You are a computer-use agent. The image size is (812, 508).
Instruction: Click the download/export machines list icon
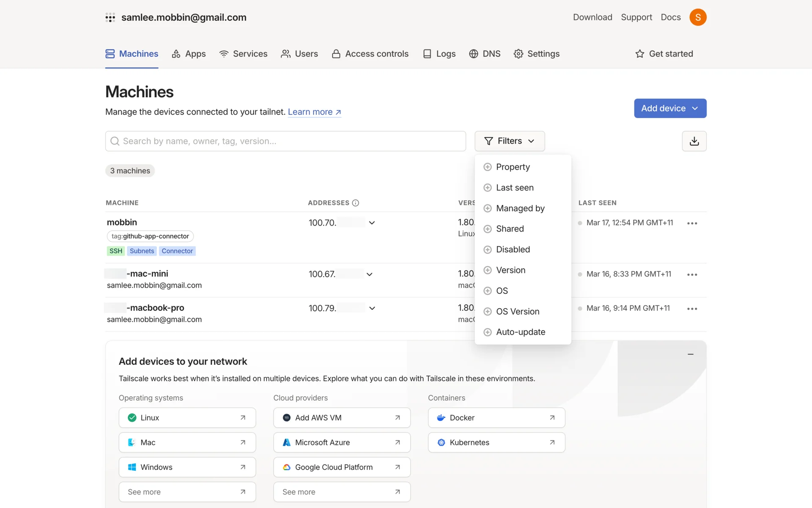(694, 141)
